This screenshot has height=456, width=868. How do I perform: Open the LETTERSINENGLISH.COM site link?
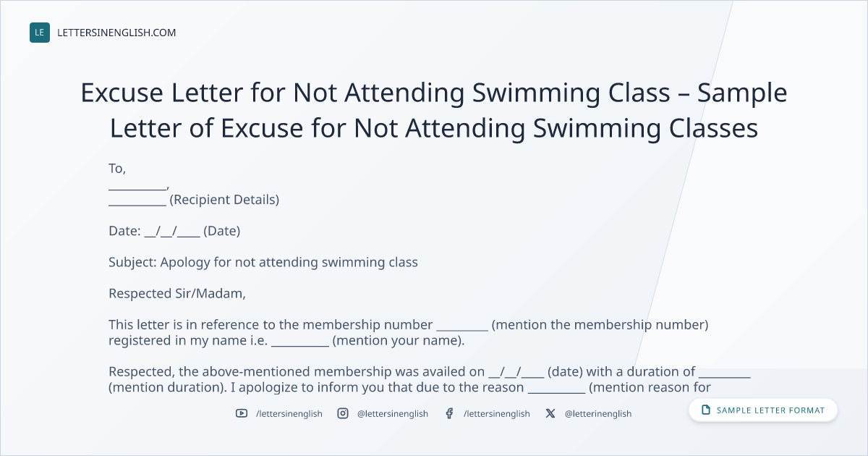(x=116, y=33)
